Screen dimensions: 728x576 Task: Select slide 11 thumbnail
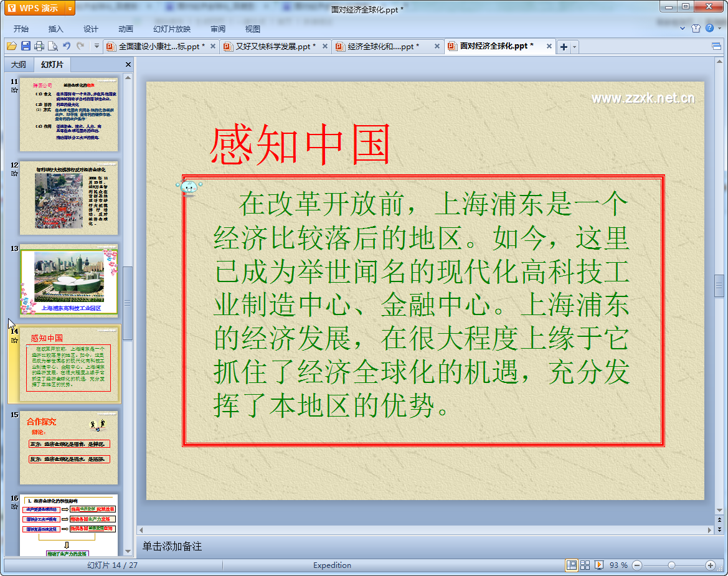click(x=69, y=115)
